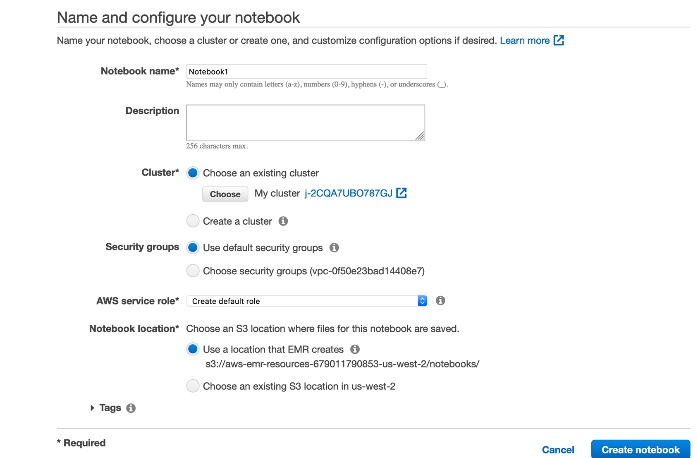Image resolution: width=698 pixels, height=458 pixels.
Task: View Tags info icon
Action: 131,408
